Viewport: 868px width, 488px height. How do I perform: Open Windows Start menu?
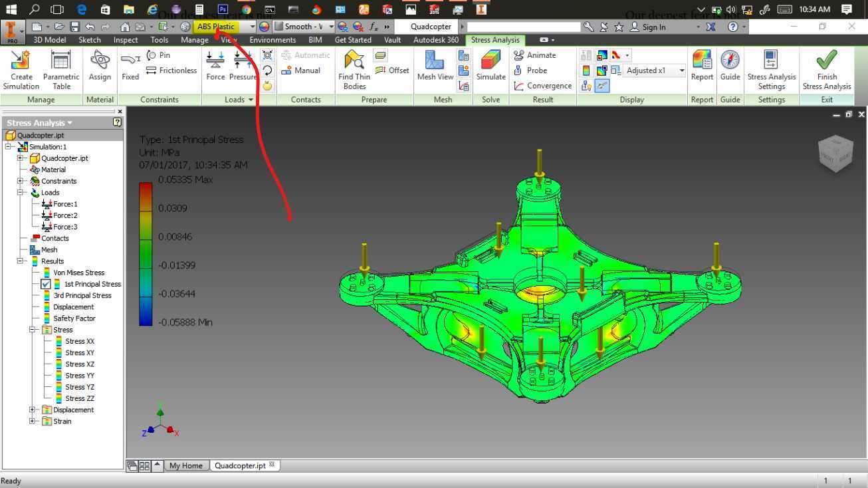coord(11,9)
